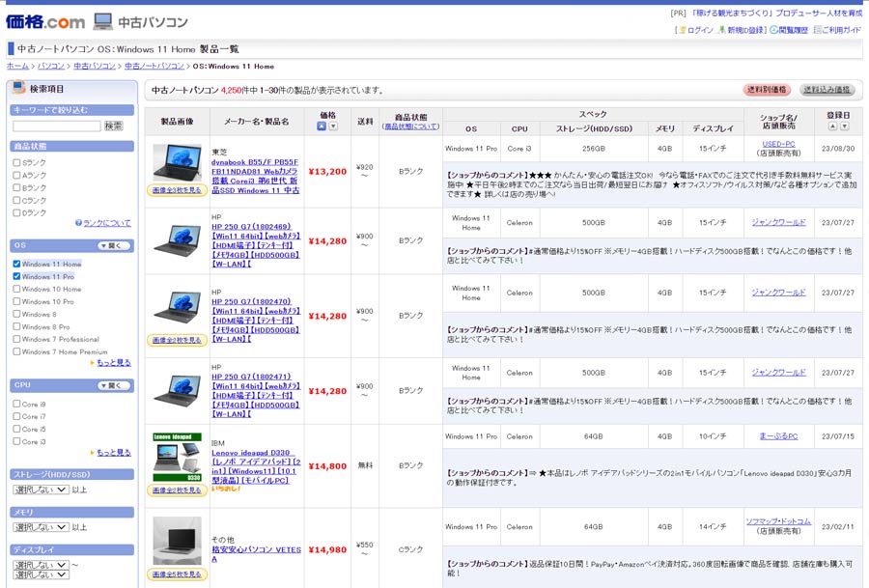
Task: Switch to the 送料込み価格 tab
Action: 827,90
